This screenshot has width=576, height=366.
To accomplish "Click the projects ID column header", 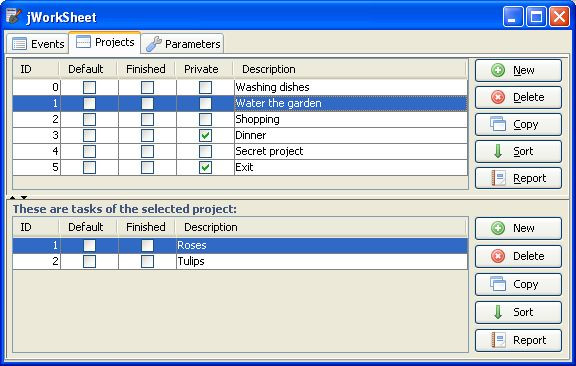I will point(36,69).
